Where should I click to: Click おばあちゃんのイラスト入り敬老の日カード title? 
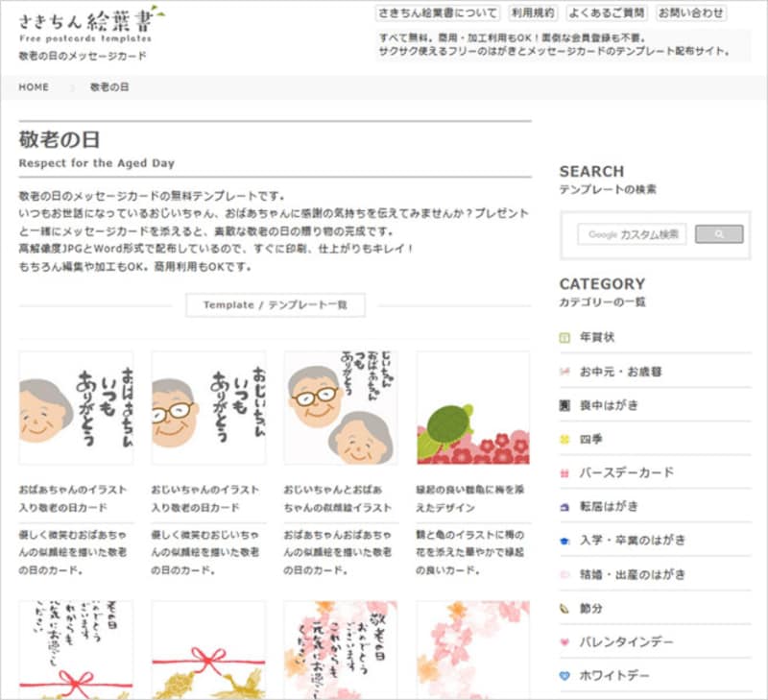[73, 498]
